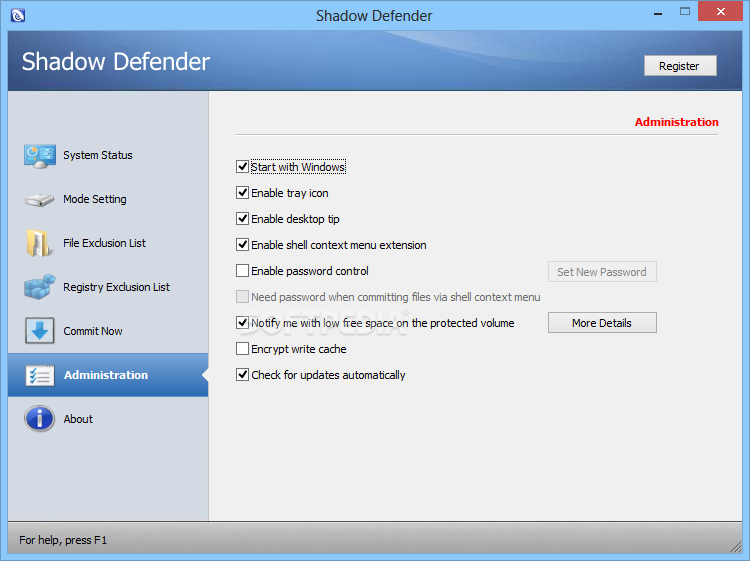Uncheck Check for updates automatically
The height and width of the screenshot is (561, 750).
(x=243, y=374)
